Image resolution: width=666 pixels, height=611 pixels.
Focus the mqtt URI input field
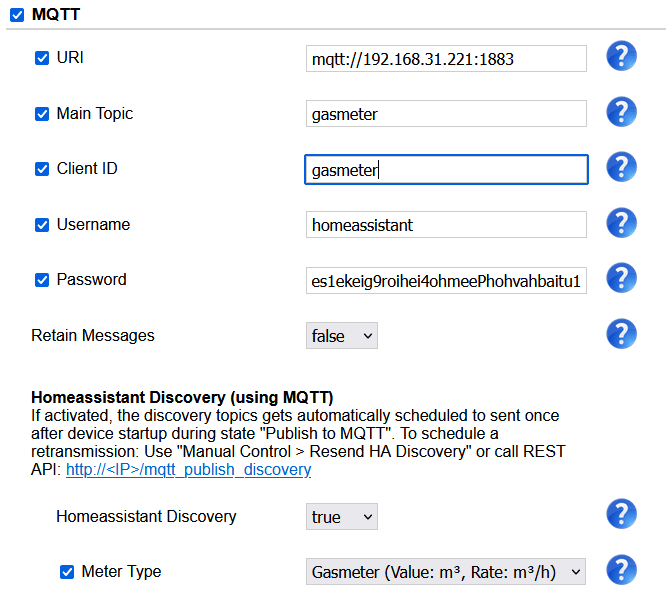tap(446, 59)
